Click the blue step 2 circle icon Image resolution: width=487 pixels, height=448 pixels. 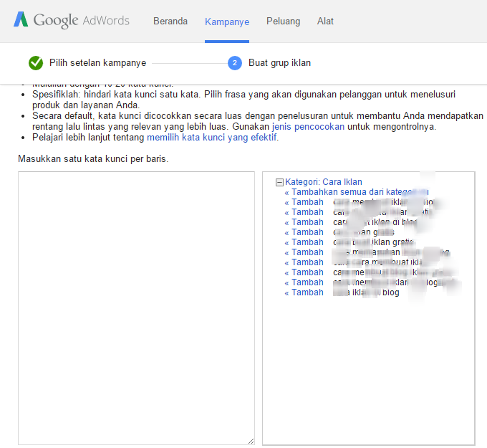click(235, 63)
